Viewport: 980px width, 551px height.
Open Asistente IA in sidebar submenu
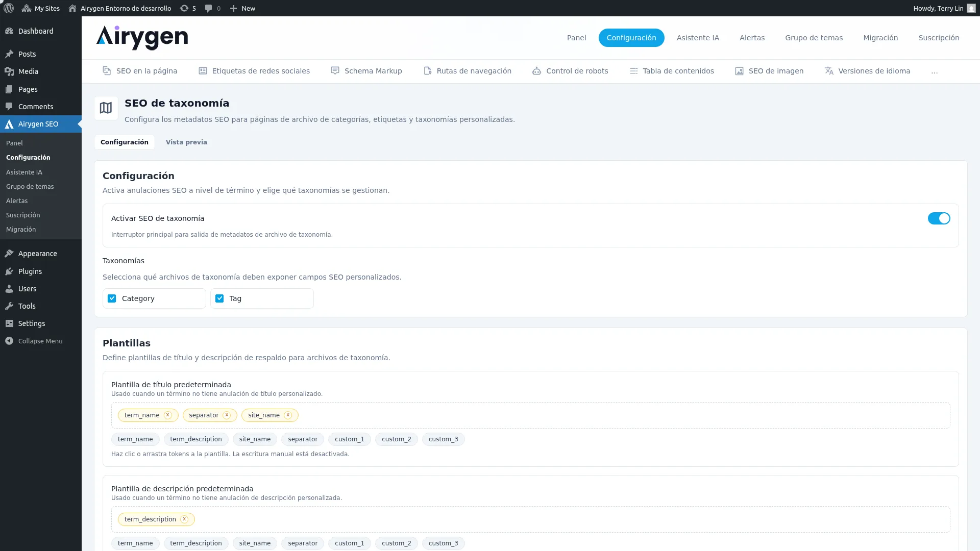24,172
